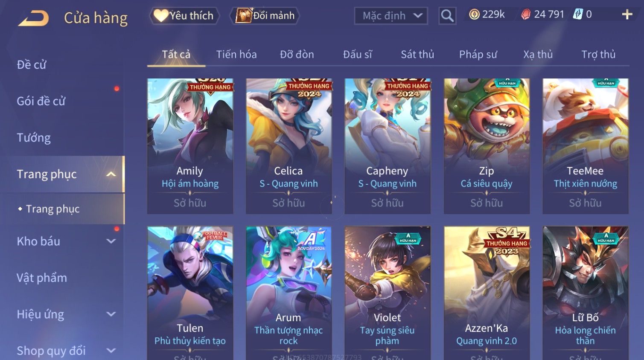644x360 pixels.
Task: Select the Tiến hóa tab
Action: [236, 54]
